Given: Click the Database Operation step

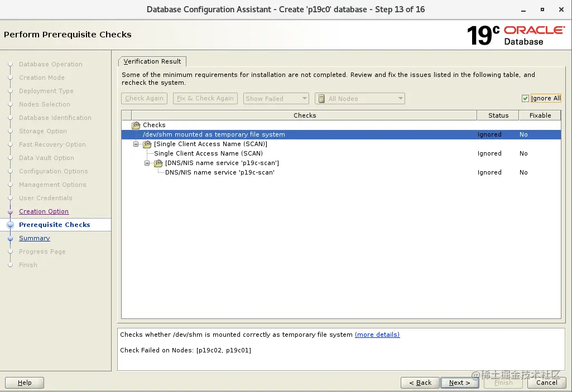Looking at the screenshot, I should click(51, 64).
